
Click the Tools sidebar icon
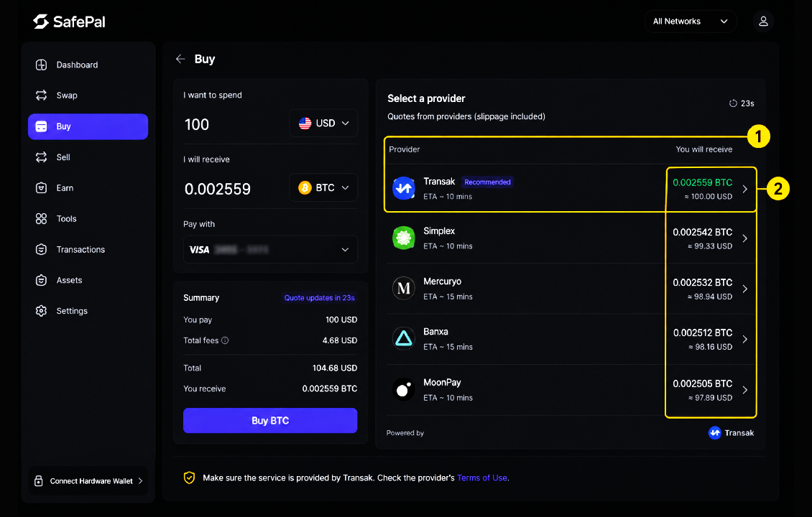pyautogui.click(x=42, y=218)
